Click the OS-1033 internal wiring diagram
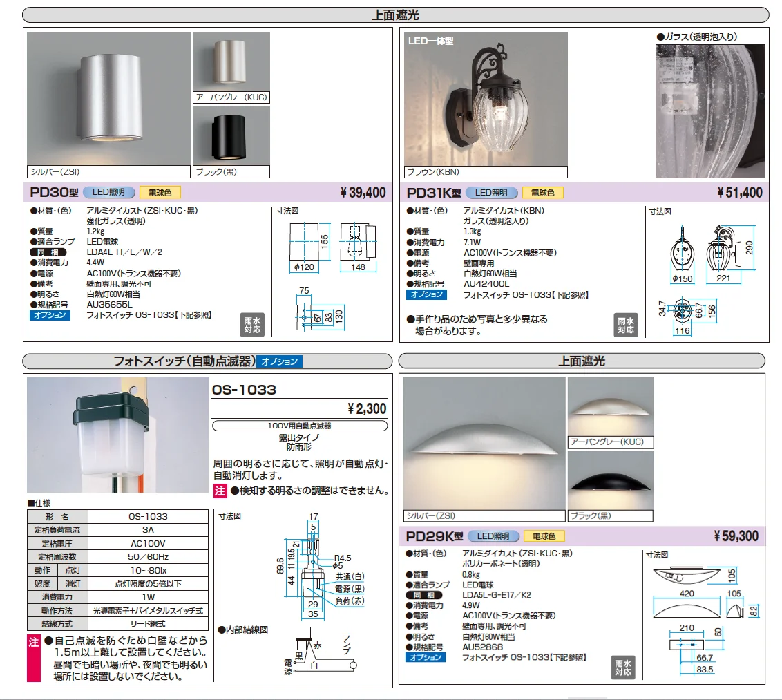782x700 pixels. coord(320,654)
